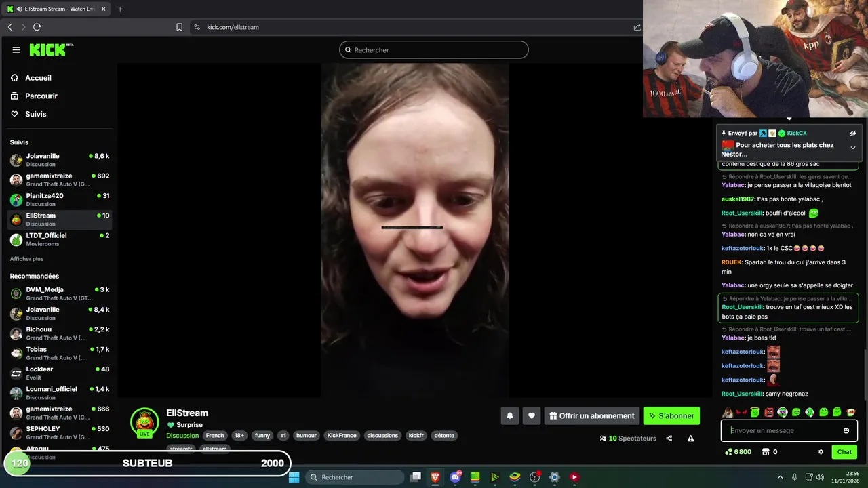The height and width of the screenshot is (488, 868).
Task: Expand followed list with Afficher plus
Action: (x=26, y=259)
